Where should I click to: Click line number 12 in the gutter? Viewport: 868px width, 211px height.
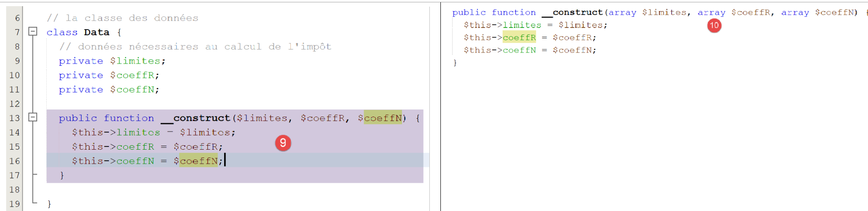coord(15,104)
